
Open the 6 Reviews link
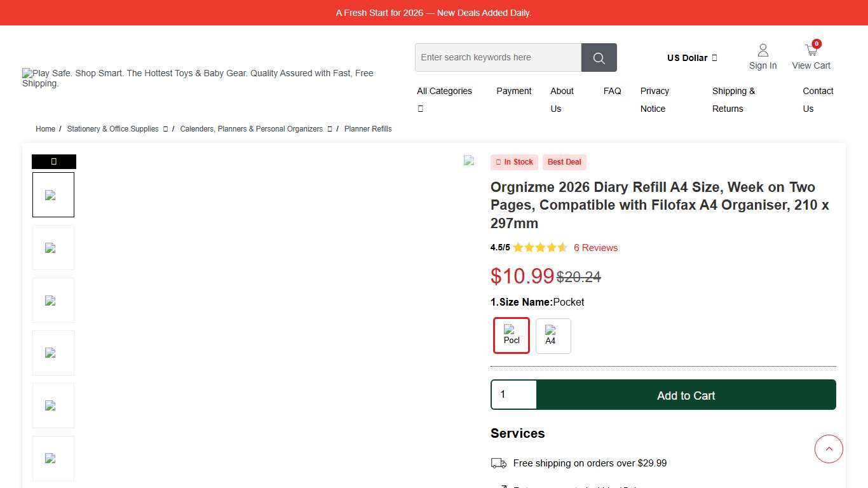click(595, 248)
